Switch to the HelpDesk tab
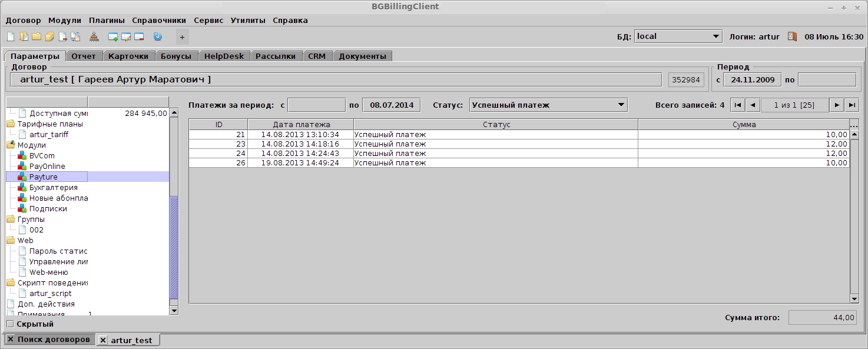Image resolution: width=868 pixels, height=349 pixels. pyautogui.click(x=224, y=56)
